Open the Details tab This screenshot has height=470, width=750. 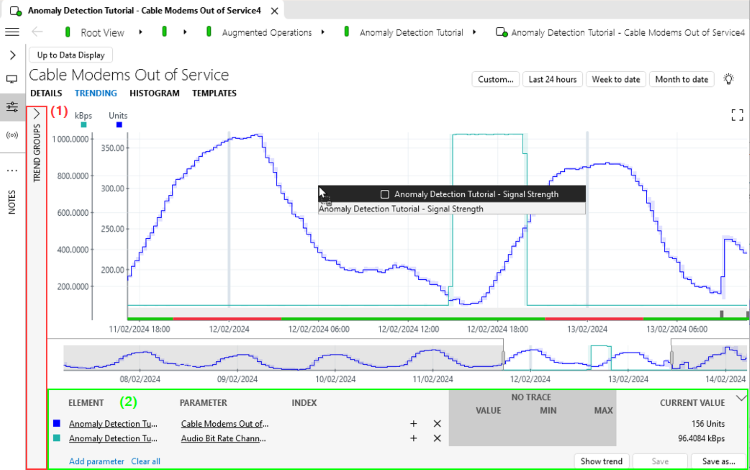pyautogui.click(x=46, y=93)
